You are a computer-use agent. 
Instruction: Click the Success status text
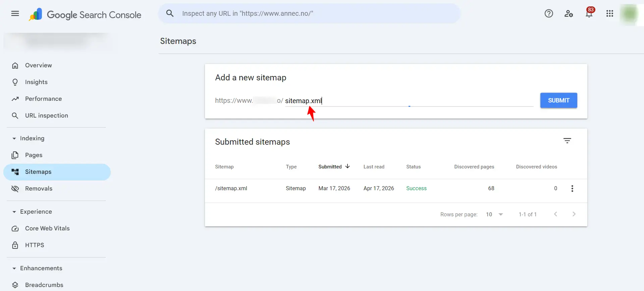click(416, 188)
